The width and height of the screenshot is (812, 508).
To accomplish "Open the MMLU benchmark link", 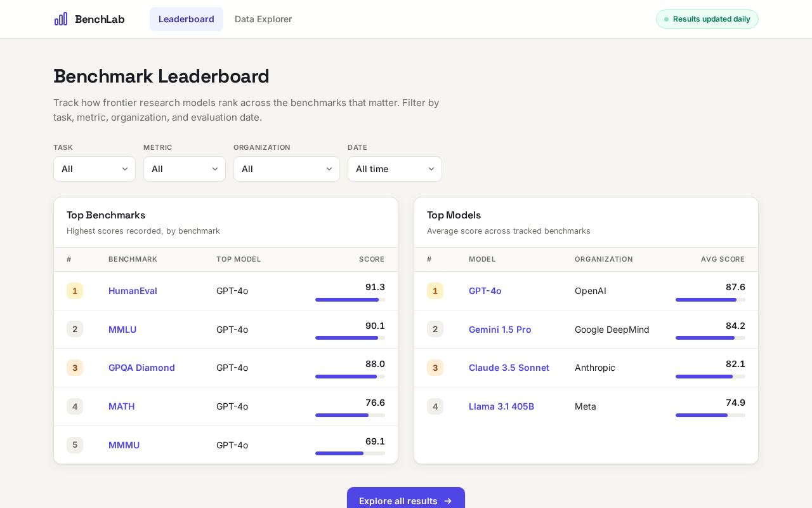I will [x=122, y=330].
